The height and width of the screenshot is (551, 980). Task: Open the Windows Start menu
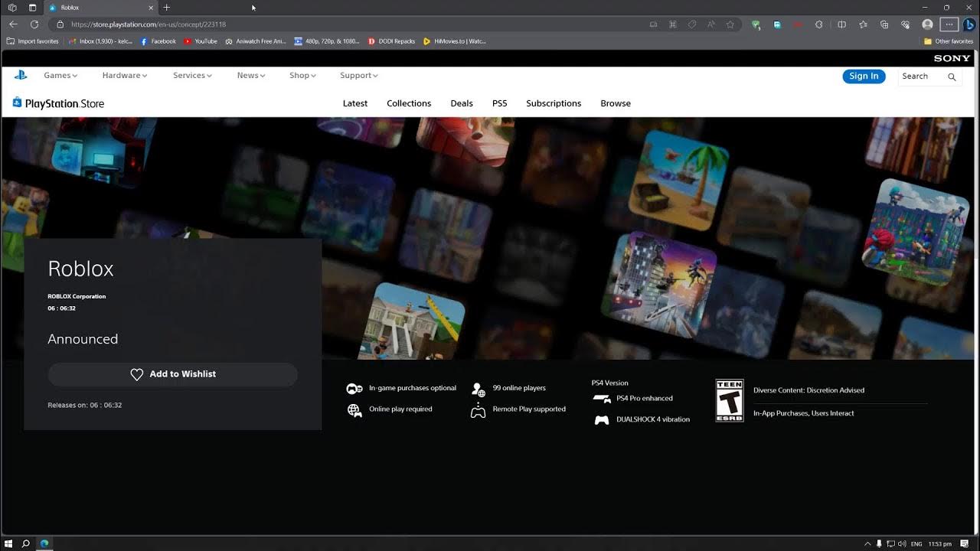8,544
